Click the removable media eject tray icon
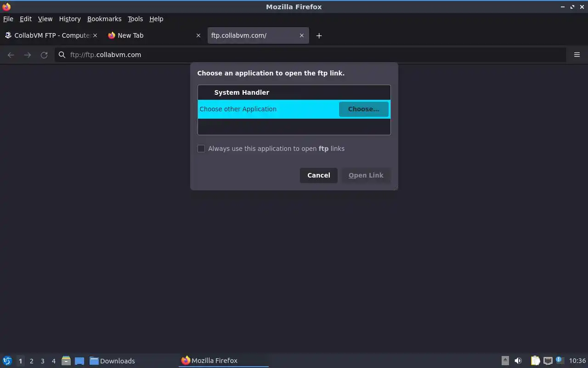The image size is (588, 368). (x=505, y=361)
